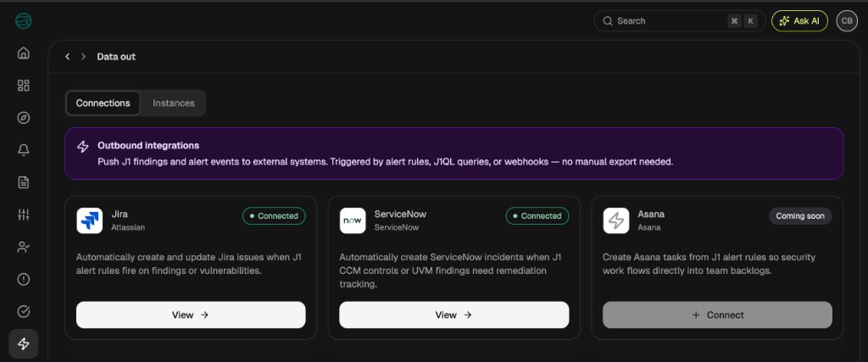This screenshot has height=362, width=868.
Task: Switch to the Connections tab
Action: coord(103,103)
